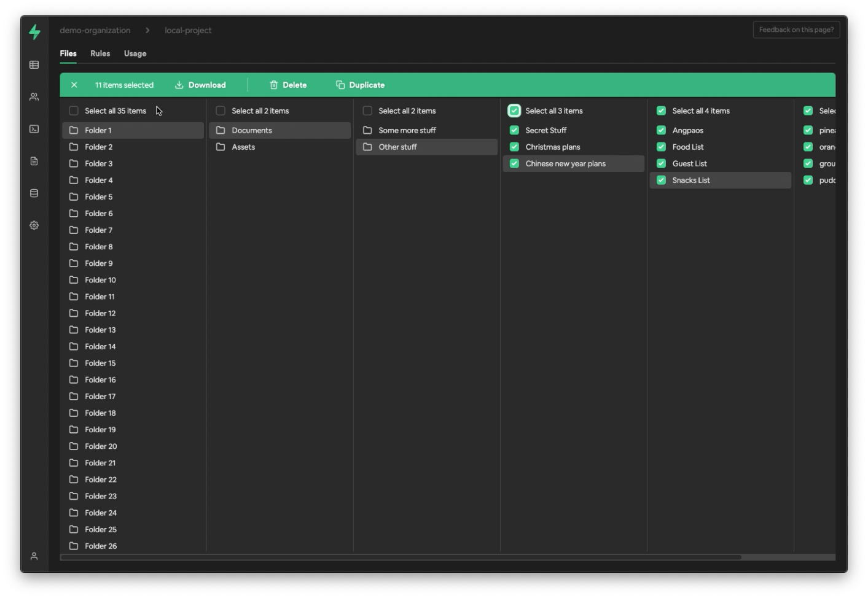Clear the selection with the X icon
The height and width of the screenshot is (598, 868).
pyautogui.click(x=74, y=85)
